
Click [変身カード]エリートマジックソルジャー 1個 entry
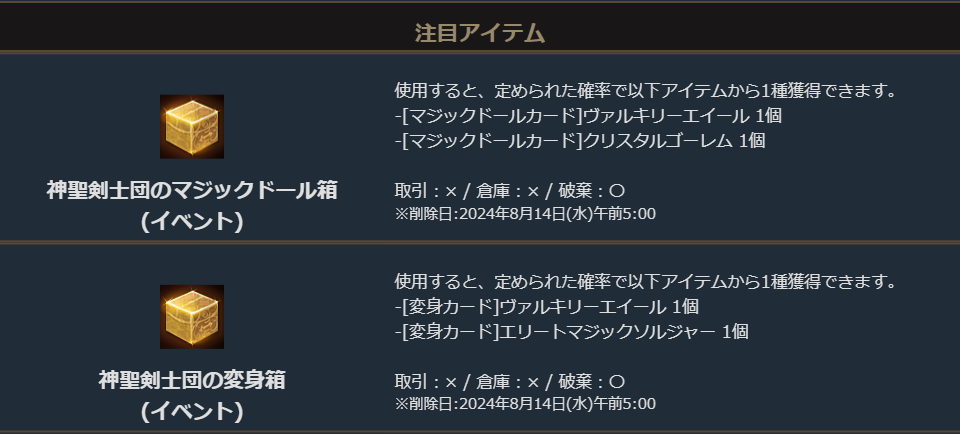(571, 331)
